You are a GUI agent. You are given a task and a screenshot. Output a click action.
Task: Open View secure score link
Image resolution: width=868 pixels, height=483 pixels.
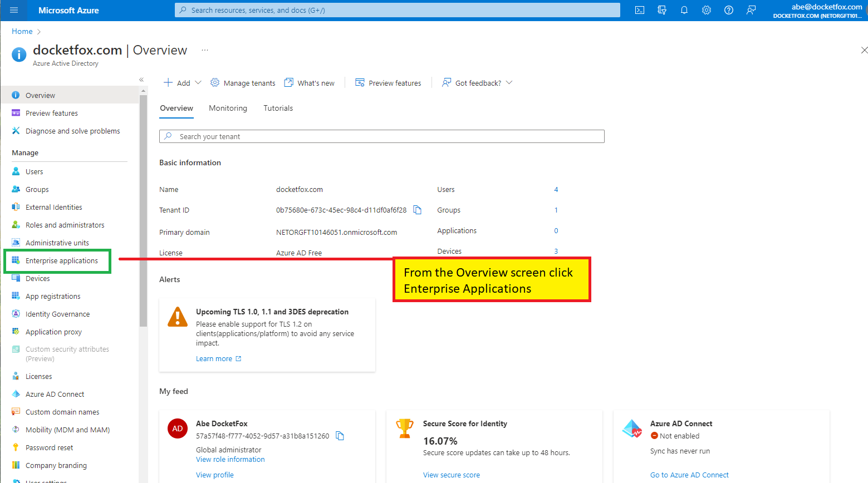pyautogui.click(x=451, y=474)
